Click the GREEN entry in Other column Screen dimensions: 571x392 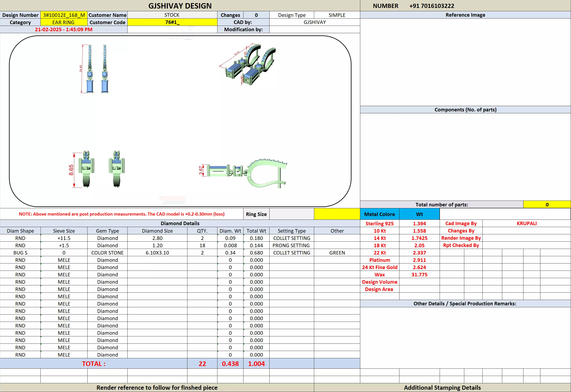click(x=337, y=253)
